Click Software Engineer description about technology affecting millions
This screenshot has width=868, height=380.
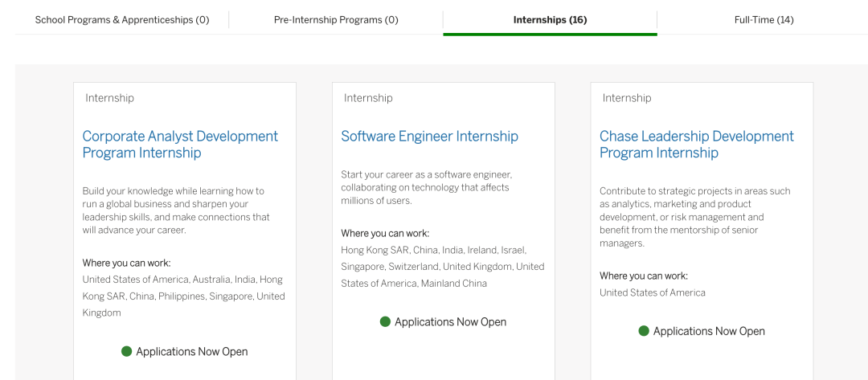point(427,187)
